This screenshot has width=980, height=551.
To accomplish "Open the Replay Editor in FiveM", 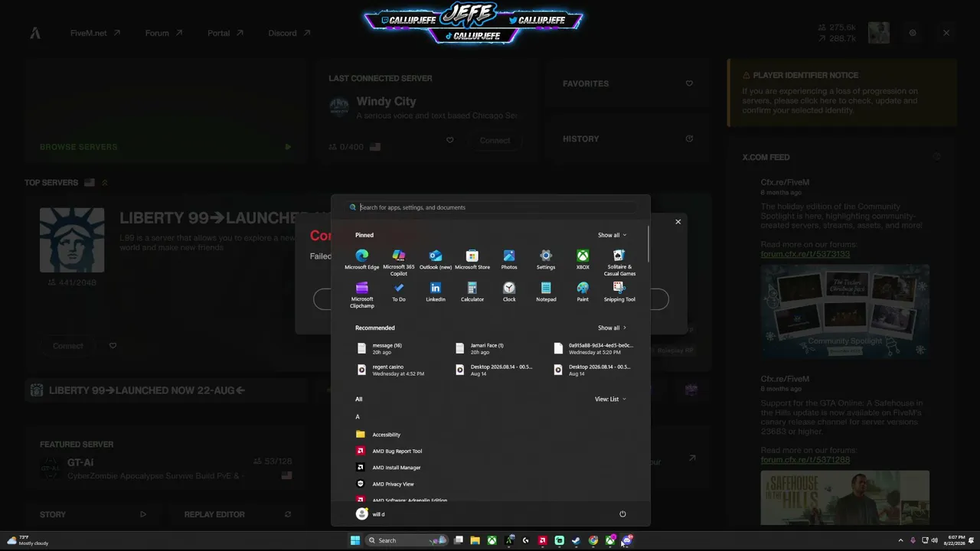I will (x=237, y=514).
